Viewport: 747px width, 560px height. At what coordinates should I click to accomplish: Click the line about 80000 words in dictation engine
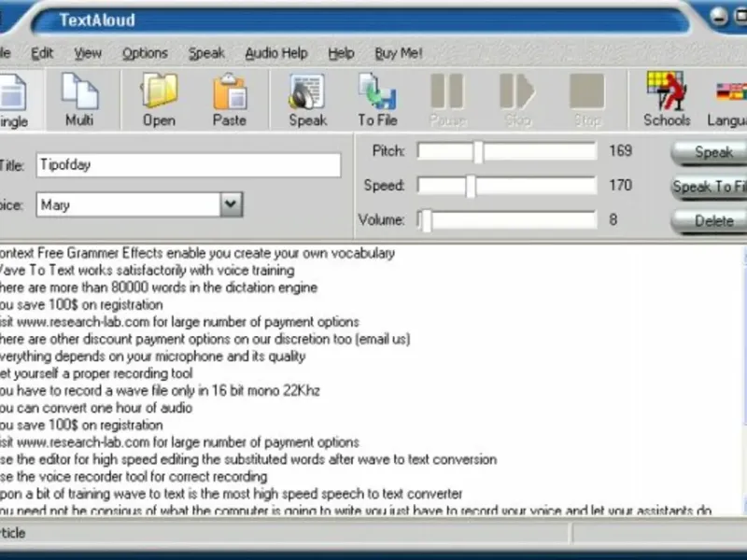click(x=158, y=287)
